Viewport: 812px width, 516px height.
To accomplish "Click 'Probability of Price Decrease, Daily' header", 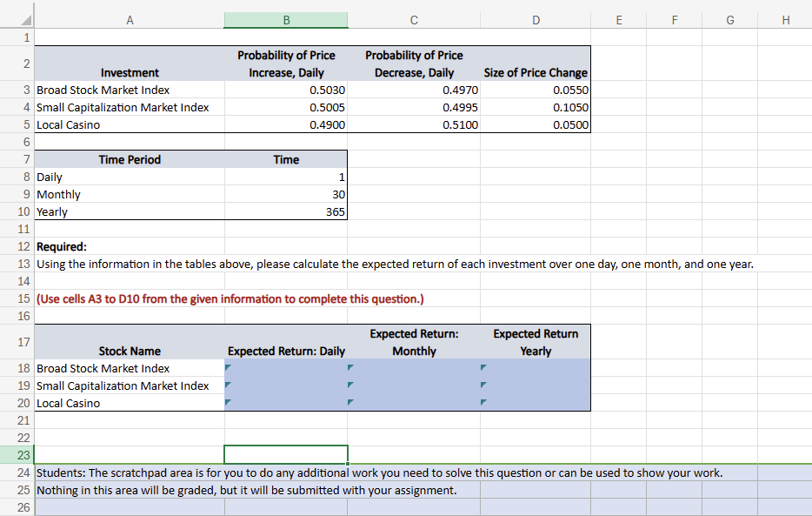I will [414, 64].
